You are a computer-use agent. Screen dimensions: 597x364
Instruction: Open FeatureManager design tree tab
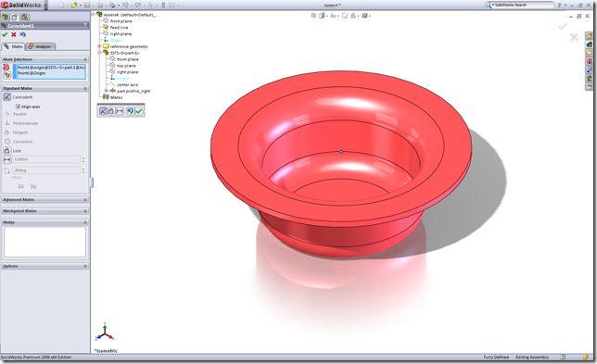(x=6, y=17)
